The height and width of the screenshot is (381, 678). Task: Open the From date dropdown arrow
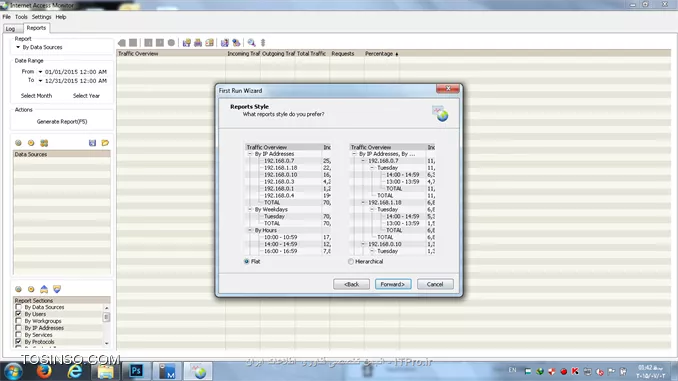click(x=40, y=72)
